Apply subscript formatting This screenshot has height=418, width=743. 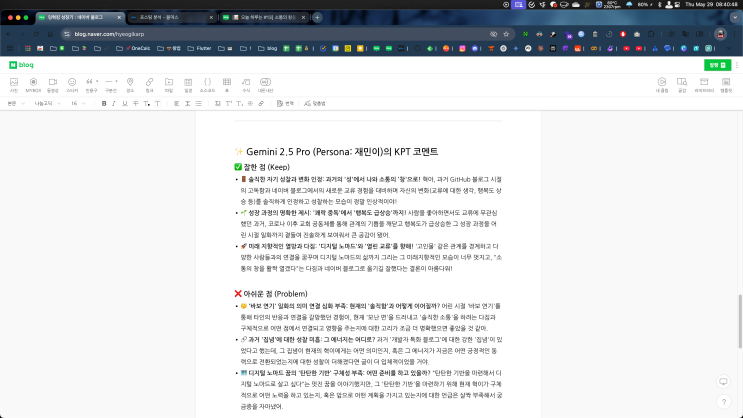click(x=239, y=103)
